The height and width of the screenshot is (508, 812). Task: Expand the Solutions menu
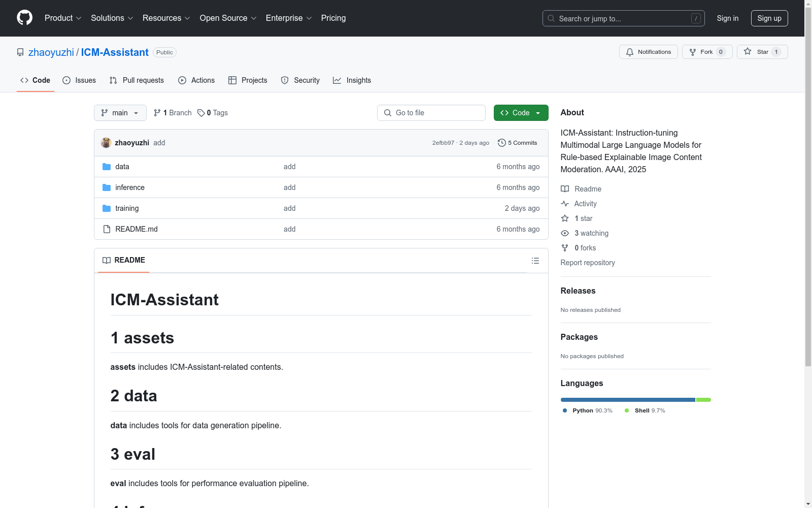pos(112,18)
